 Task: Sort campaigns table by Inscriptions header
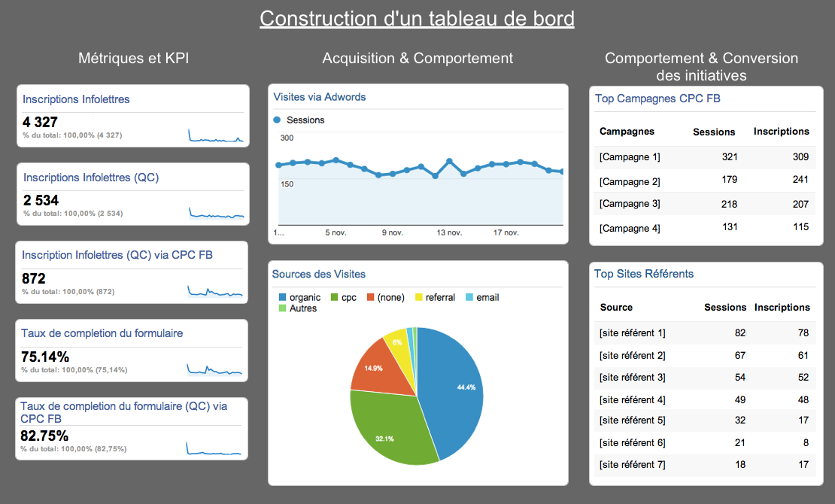coord(782,132)
